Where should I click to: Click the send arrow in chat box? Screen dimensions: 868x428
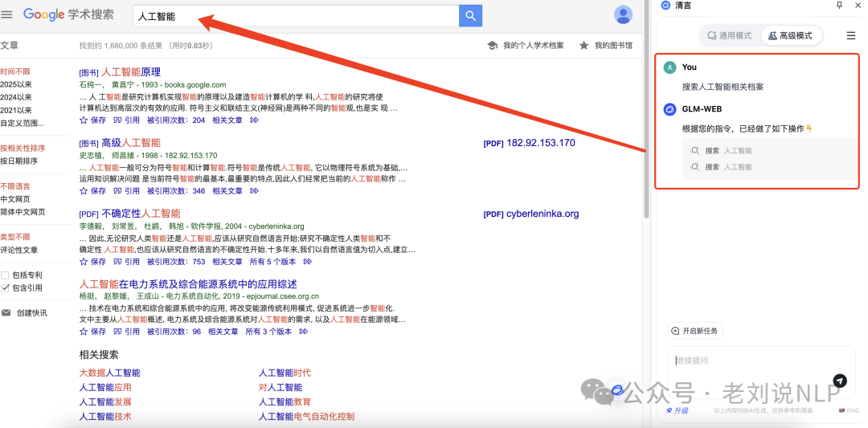[x=840, y=381]
